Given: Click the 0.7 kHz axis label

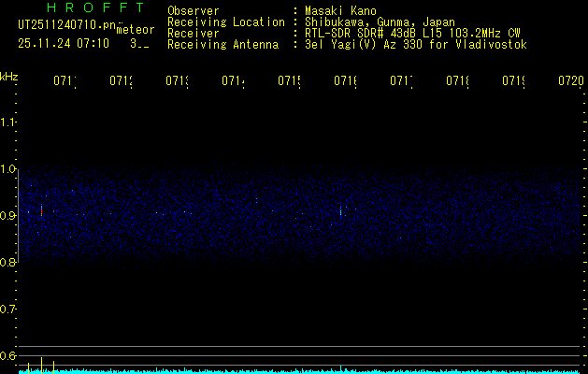Looking at the screenshot, I should coord(7,309).
